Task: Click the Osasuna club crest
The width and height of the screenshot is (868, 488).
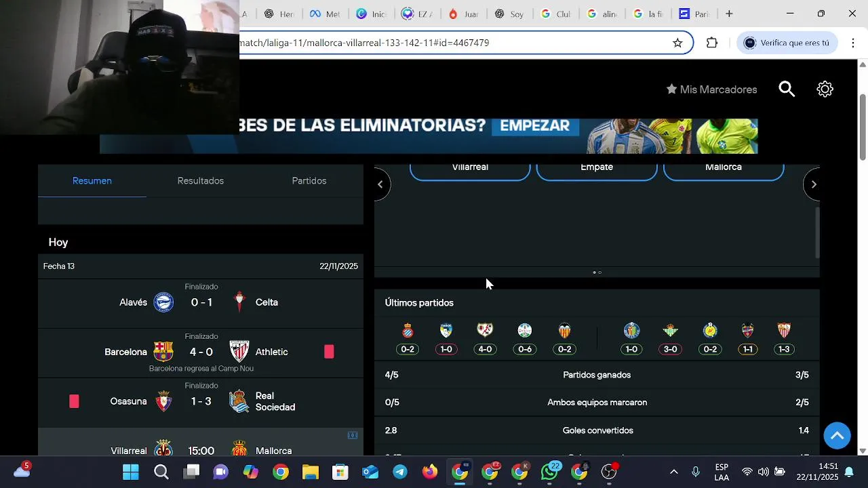Action: click(x=163, y=401)
